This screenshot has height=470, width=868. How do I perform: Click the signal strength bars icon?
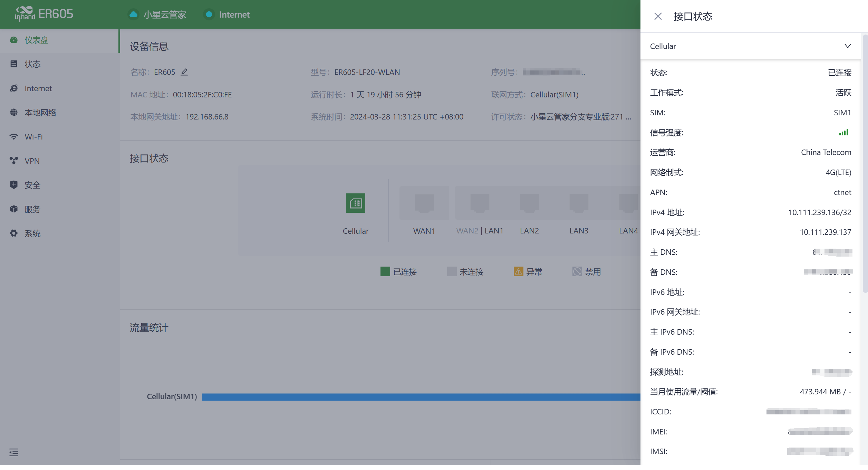click(x=843, y=133)
